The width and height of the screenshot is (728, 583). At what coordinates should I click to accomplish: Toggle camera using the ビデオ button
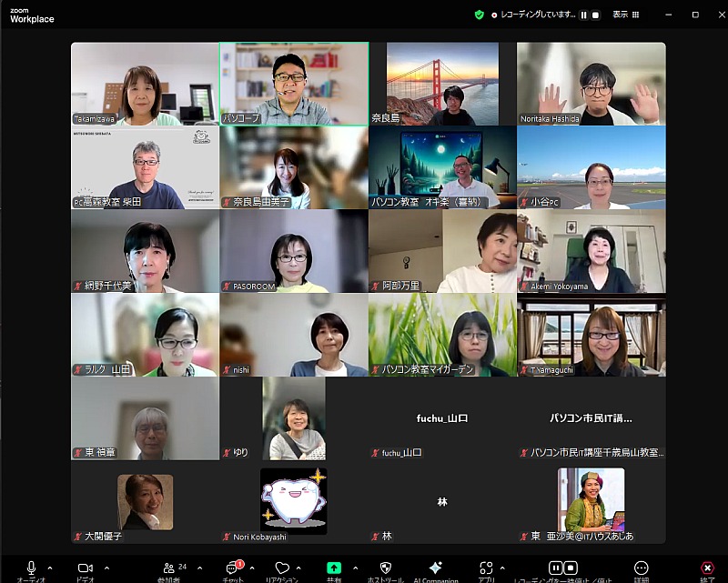point(85,568)
